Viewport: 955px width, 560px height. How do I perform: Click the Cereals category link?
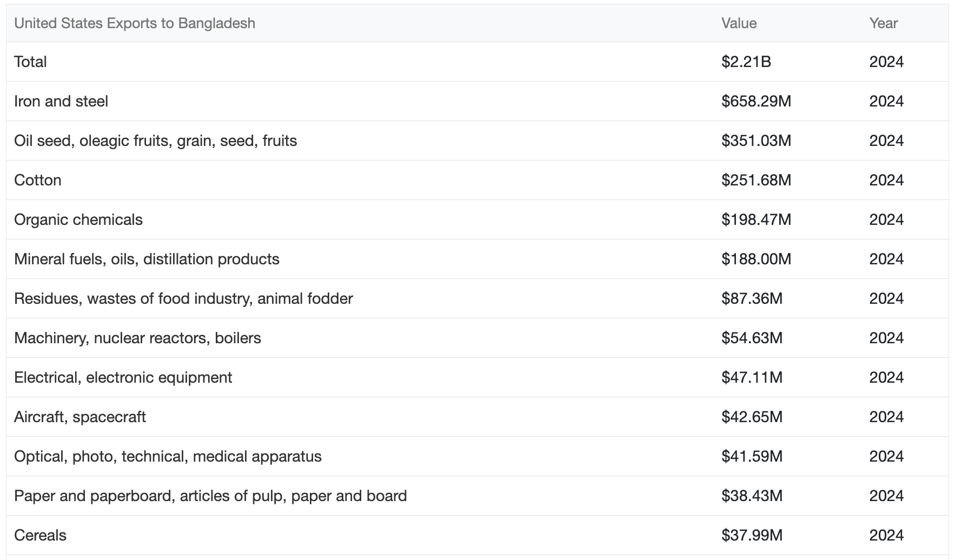[40, 535]
